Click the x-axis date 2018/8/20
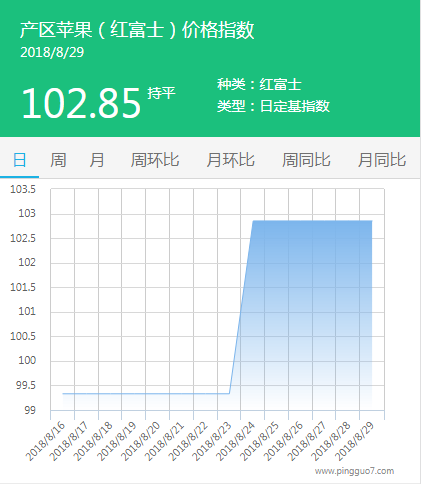The width and height of the screenshot is (421, 484). coord(141,441)
